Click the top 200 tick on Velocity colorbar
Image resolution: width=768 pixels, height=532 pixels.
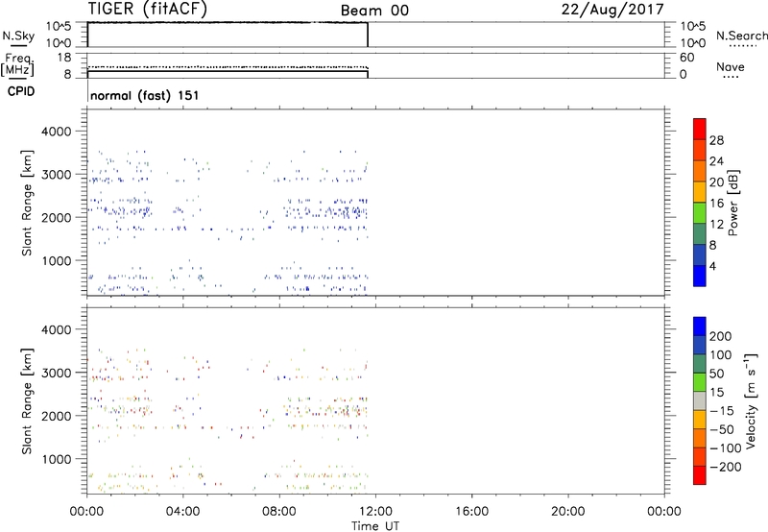(x=721, y=336)
